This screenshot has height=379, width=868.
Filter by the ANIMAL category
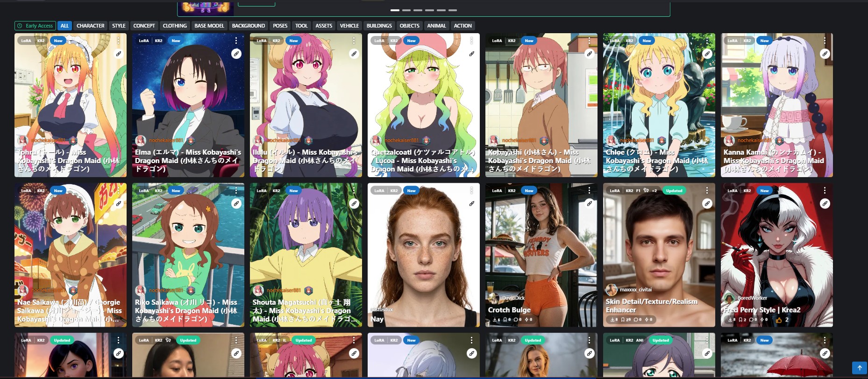pyautogui.click(x=437, y=26)
